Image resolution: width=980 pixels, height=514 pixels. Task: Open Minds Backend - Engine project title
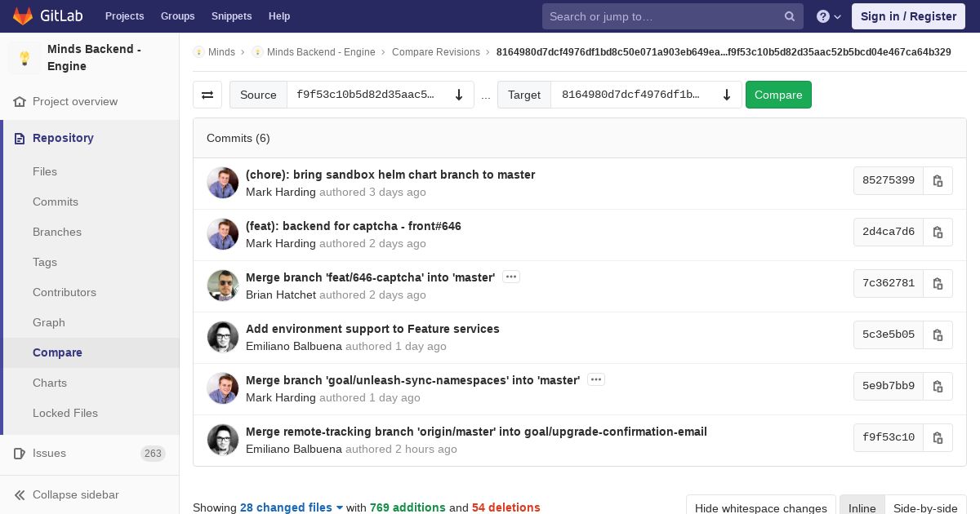pos(94,58)
